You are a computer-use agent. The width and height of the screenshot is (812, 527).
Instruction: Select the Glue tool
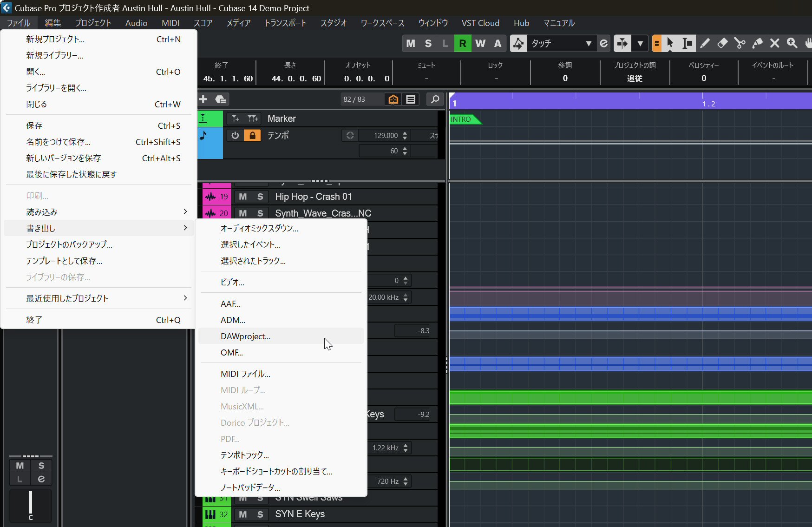[757, 44]
